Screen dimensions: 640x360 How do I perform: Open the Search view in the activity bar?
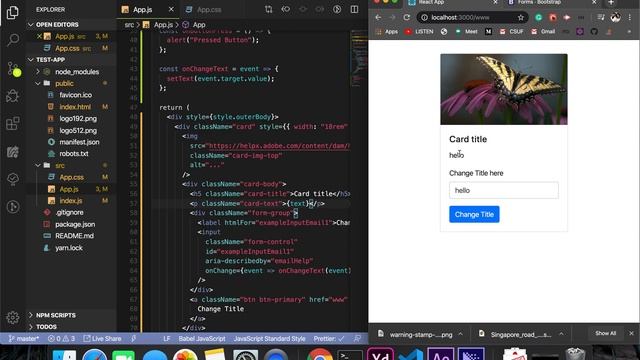tap(13, 40)
